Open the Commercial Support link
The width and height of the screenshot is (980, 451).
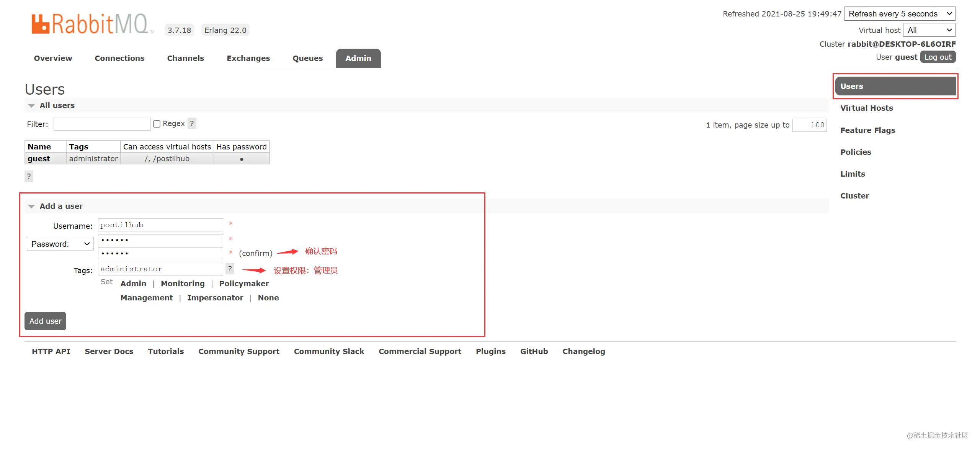420,351
